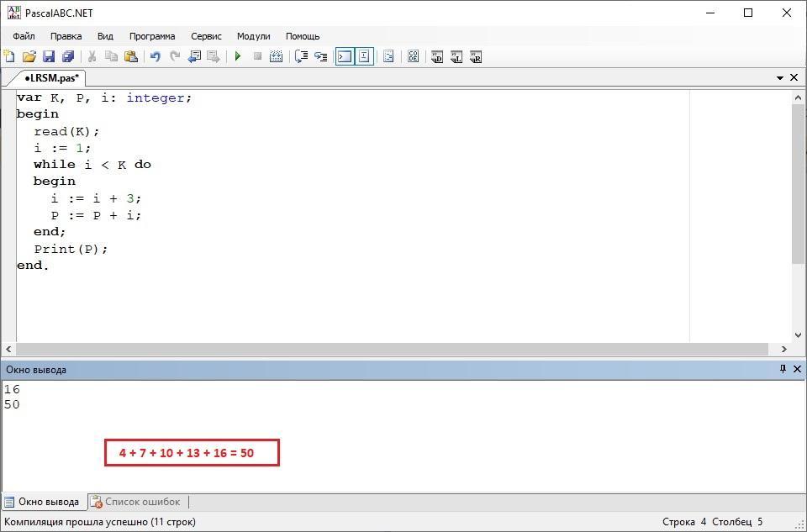807x532 pixels.
Task: Undo the last edit
Action: pyautogui.click(x=156, y=56)
